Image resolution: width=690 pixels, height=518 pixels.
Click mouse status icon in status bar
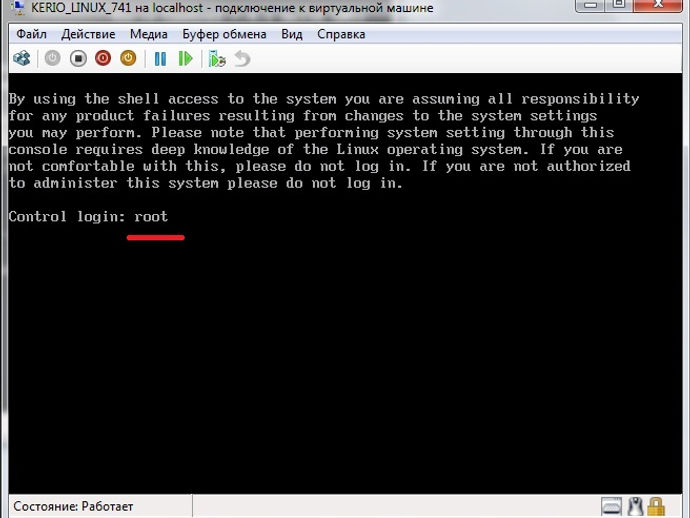coord(635,507)
